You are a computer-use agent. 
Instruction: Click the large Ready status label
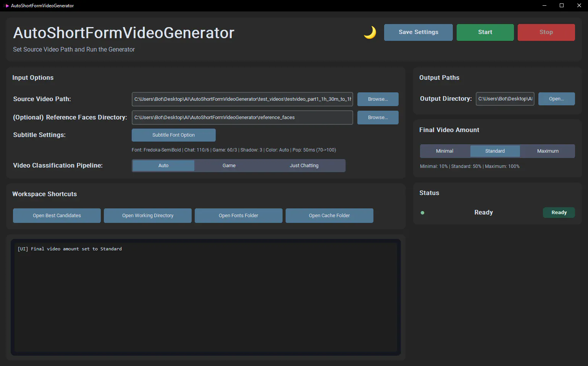point(484,213)
